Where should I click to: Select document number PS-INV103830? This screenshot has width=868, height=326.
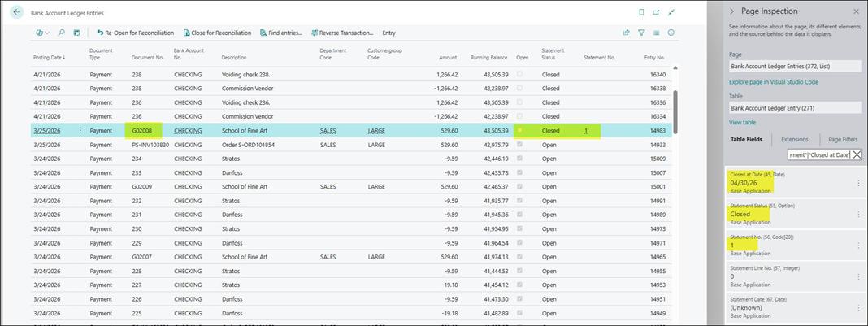pos(150,145)
